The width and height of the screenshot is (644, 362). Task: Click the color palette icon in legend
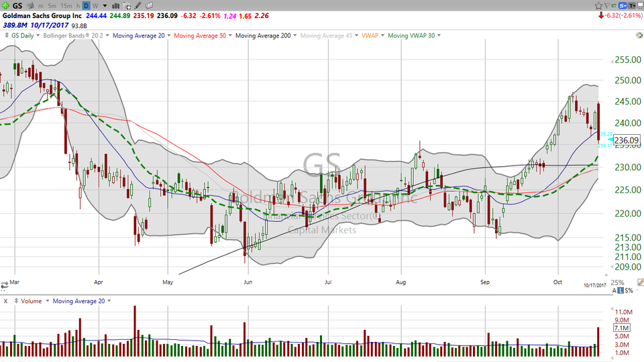[x=639, y=36]
